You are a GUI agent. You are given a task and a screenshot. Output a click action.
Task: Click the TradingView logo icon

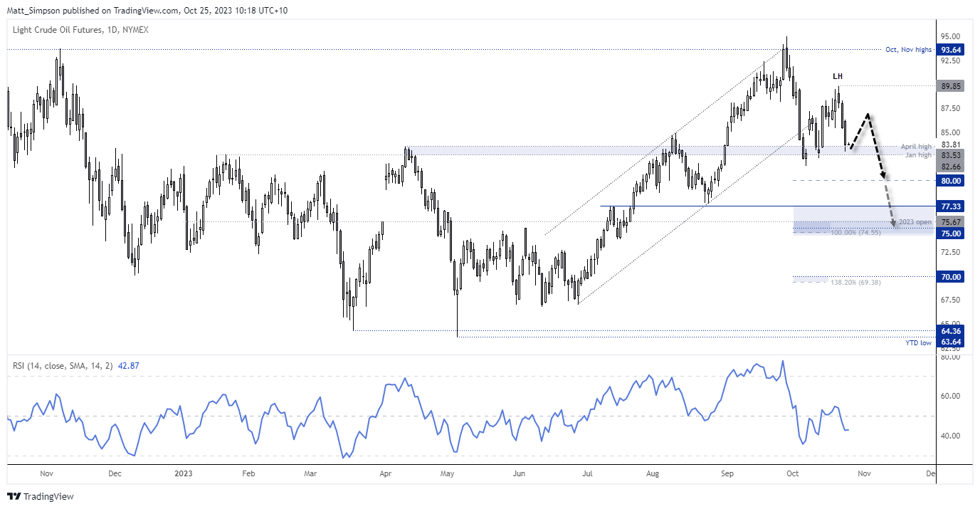pyautogui.click(x=14, y=496)
